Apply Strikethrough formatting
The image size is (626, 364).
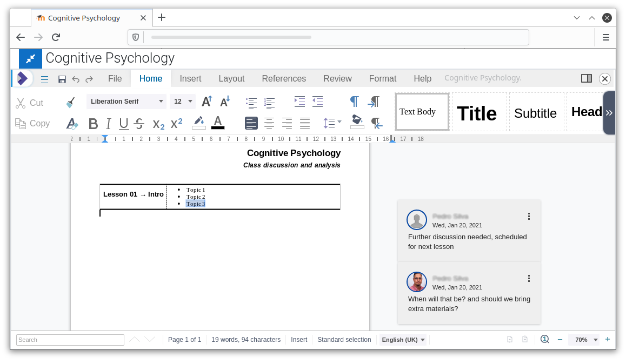click(139, 124)
